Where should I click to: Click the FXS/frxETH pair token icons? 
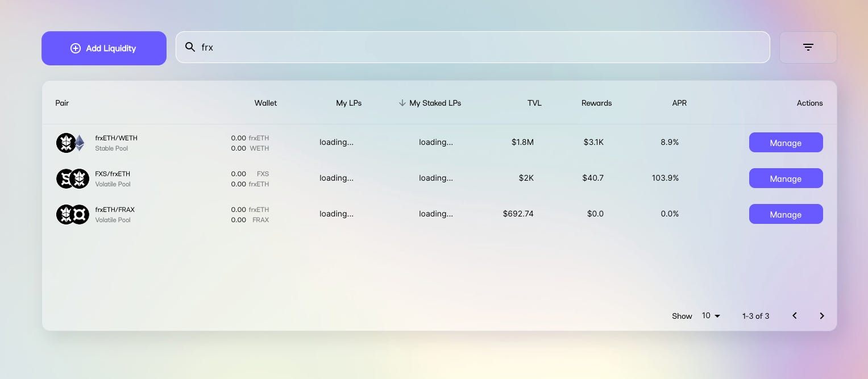tap(72, 178)
